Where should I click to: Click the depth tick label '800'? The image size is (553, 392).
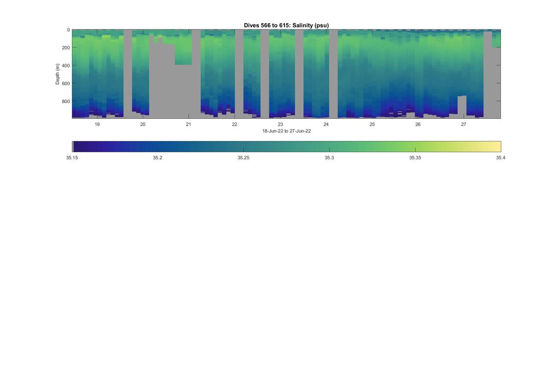(66, 101)
